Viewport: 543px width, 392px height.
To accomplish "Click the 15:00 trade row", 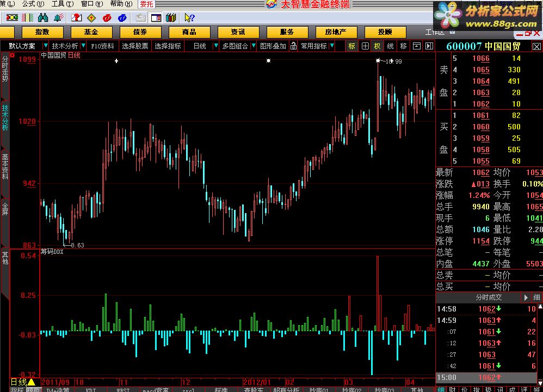I will coord(486,377).
